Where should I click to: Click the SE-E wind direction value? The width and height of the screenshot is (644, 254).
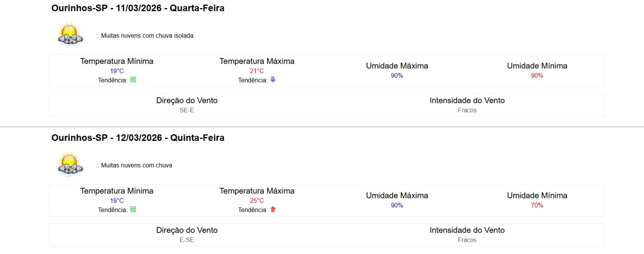(187, 110)
